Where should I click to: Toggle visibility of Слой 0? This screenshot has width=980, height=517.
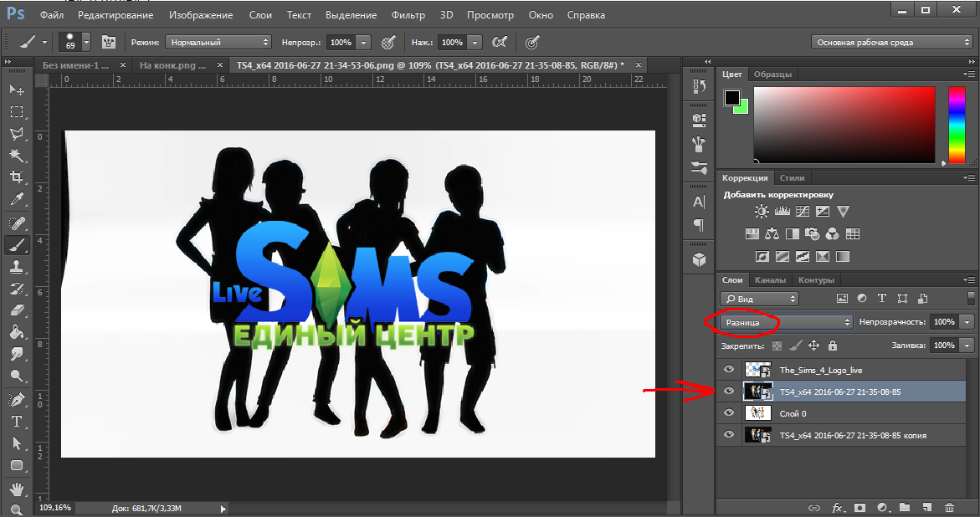point(729,413)
